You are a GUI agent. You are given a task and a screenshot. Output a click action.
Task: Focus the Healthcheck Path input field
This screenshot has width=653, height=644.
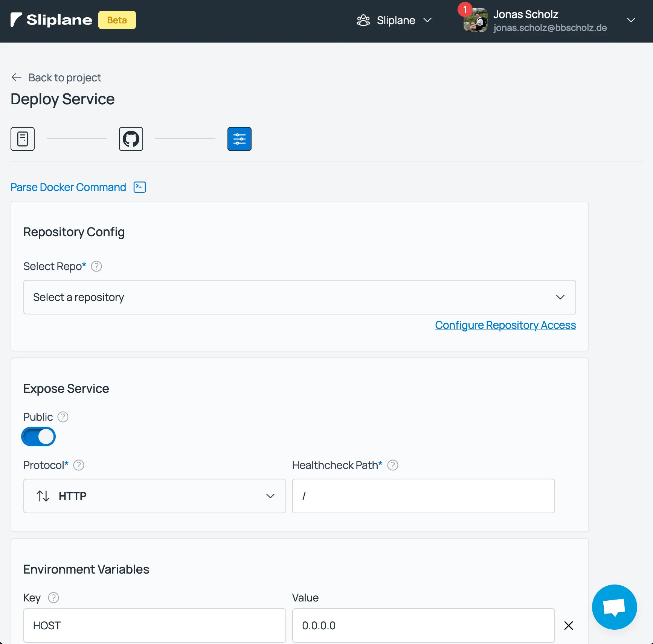click(x=423, y=496)
